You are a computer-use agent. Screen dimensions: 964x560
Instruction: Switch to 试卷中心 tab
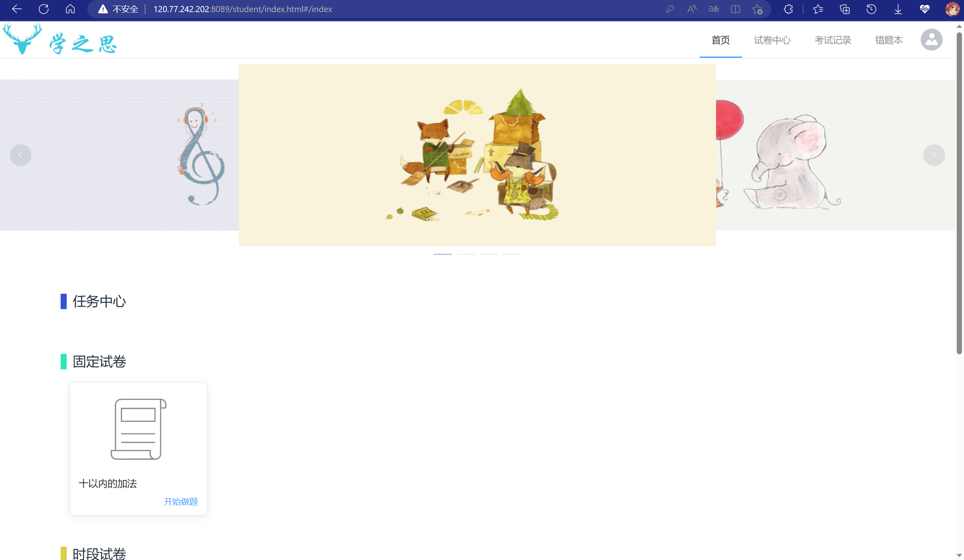click(x=772, y=40)
